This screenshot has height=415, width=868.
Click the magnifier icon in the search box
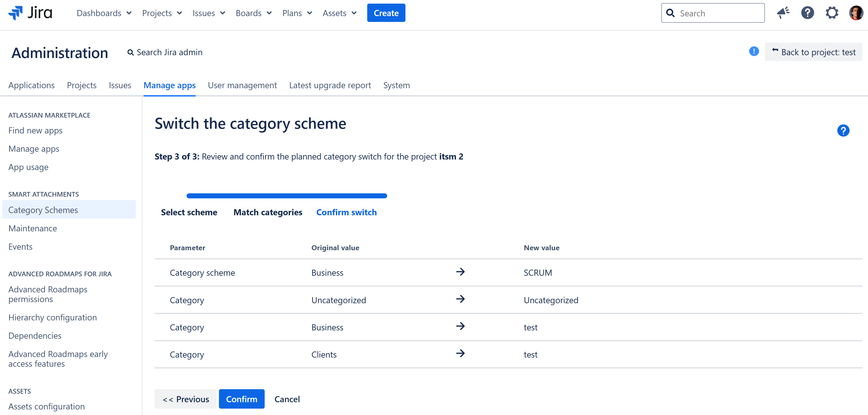(x=671, y=13)
